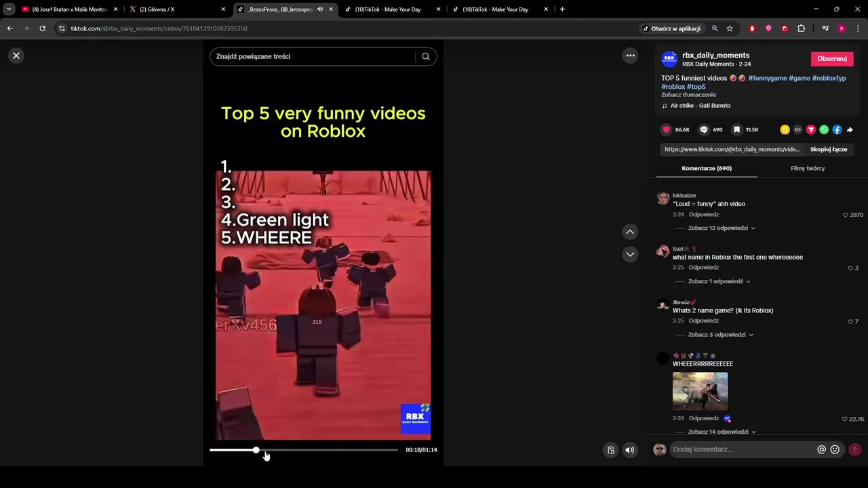Viewport: 868px width, 488px height.
Task: Like the 'Whats 2 name game' comment
Action: pyautogui.click(x=850, y=321)
